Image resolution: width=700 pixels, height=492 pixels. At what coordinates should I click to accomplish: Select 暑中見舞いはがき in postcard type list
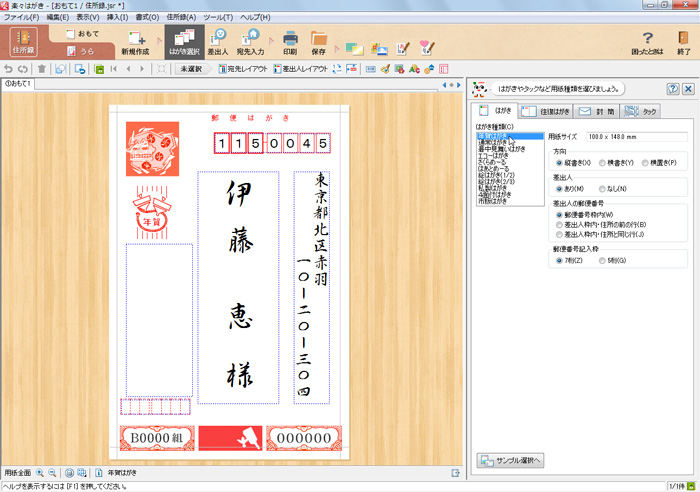coord(506,149)
